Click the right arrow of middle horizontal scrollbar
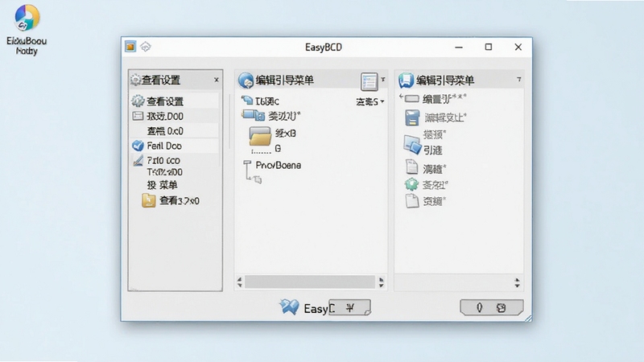 tap(381, 282)
